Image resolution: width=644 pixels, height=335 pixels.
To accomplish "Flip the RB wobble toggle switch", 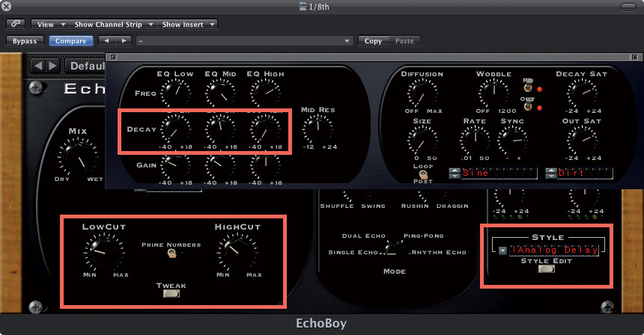I will 528,87.
